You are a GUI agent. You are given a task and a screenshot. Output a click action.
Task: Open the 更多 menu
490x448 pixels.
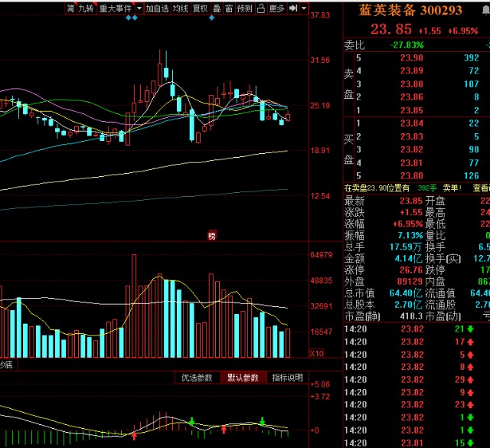(x=277, y=8)
